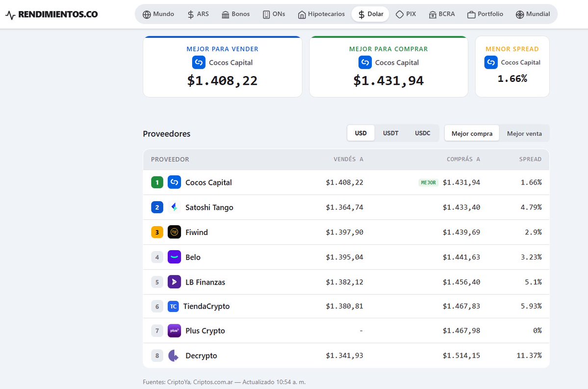
Task: Click the TiendaCrypto TC logo
Action: point(173,307)
